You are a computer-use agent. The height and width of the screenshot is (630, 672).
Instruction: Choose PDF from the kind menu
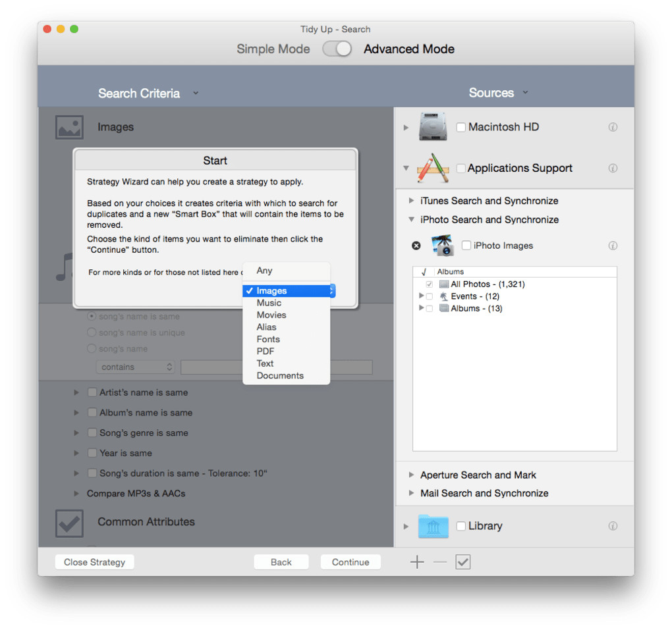[287, 351]
